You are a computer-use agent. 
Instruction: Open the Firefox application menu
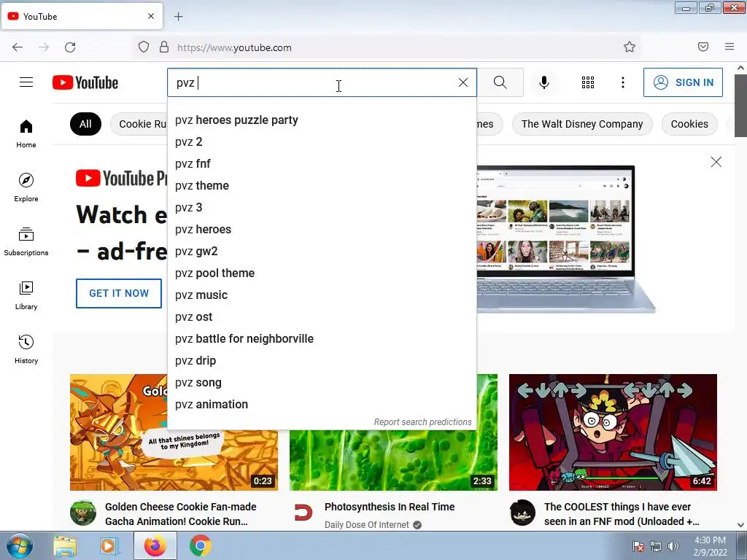coord(729,47)
